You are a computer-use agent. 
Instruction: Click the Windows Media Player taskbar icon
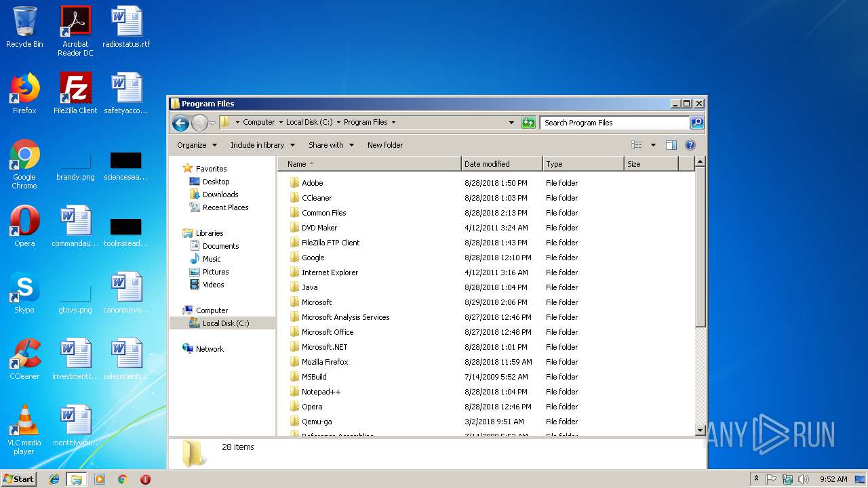click(100, 479)
